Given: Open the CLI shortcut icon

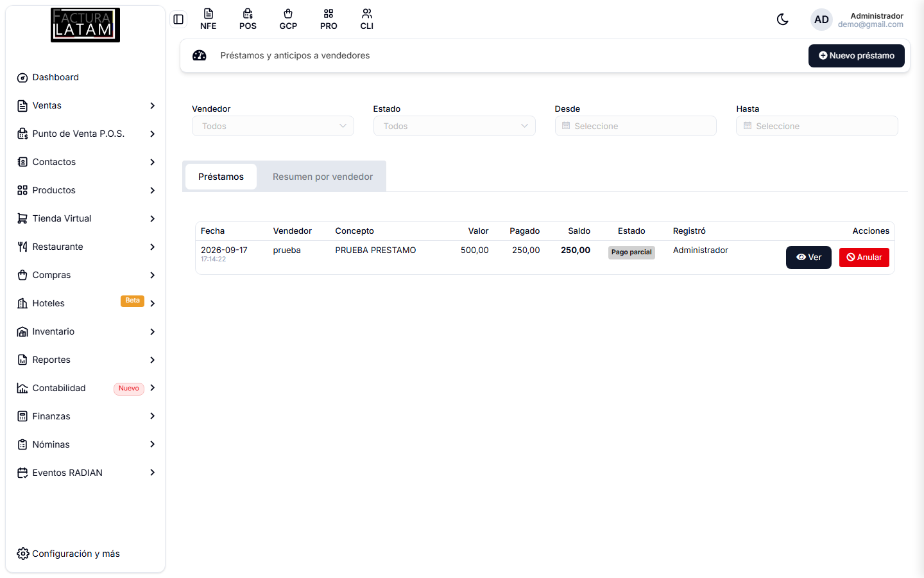Looking at the screenshot, I should (x=367, y=19).
